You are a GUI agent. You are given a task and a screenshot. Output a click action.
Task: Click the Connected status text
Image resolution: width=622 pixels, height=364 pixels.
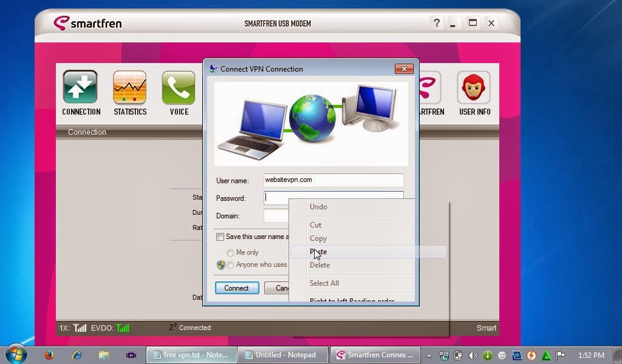coord(195,328)
